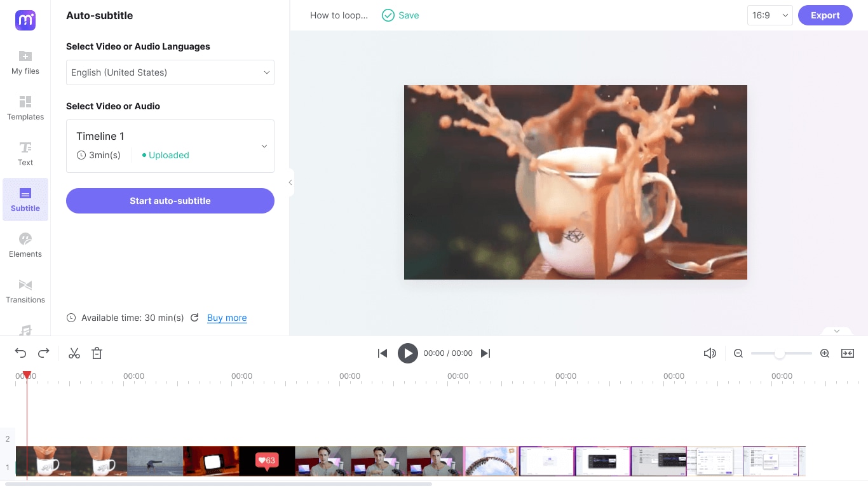Select the coffee cup clip thumbnail
Screen dimensions: 868x488
pos(44,461)
